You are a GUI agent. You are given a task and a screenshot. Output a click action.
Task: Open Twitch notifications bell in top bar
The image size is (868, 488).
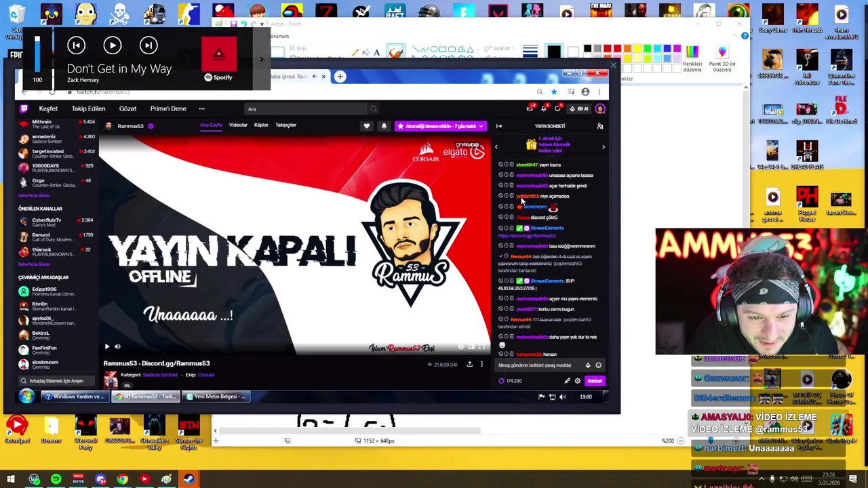(x=544, y=108)
